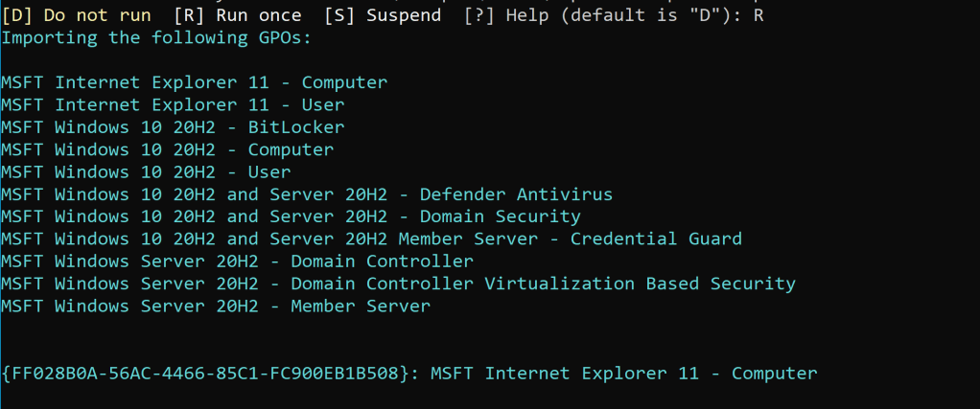
Task: Click the "Windows 10 20H2 - BitLocker" line
Action: click(173, 127)
